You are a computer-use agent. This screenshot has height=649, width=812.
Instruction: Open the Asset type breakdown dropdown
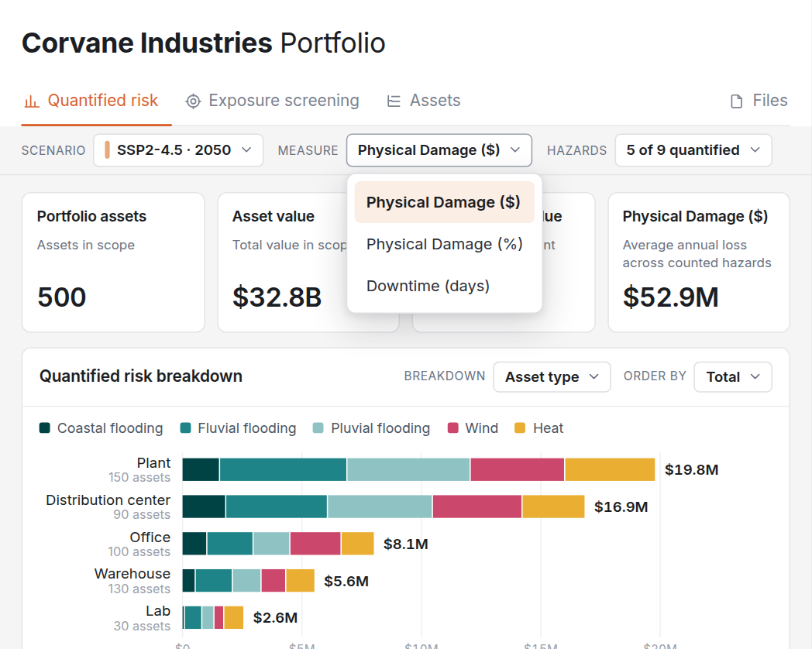coord(552,376)
